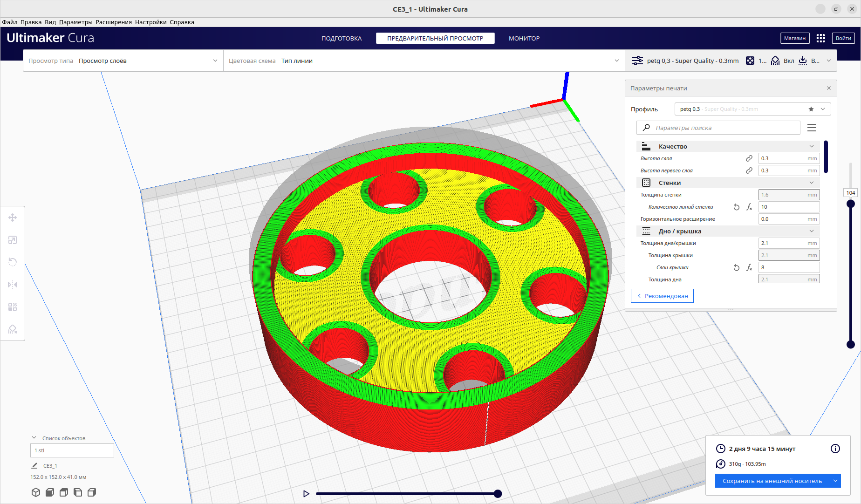Select the Mirror tool in left toolbar
The width and height of the screenshot is (861, 504).
[13, 285]
